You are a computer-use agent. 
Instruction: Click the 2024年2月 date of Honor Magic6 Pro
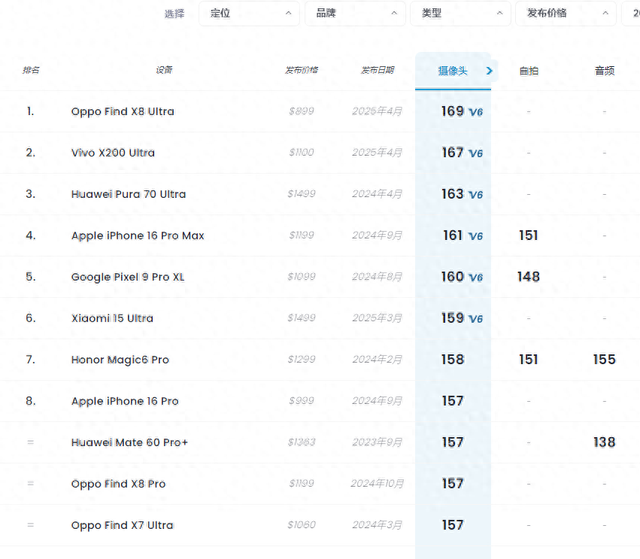[377, 359]
